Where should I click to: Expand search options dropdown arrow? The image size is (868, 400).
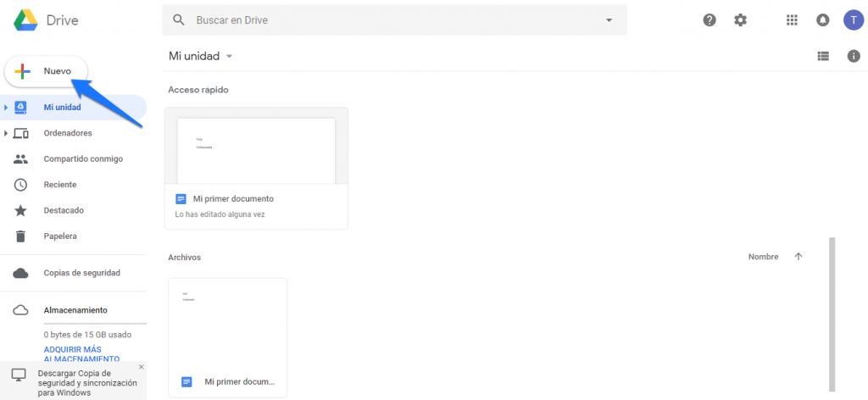point(609,19)
